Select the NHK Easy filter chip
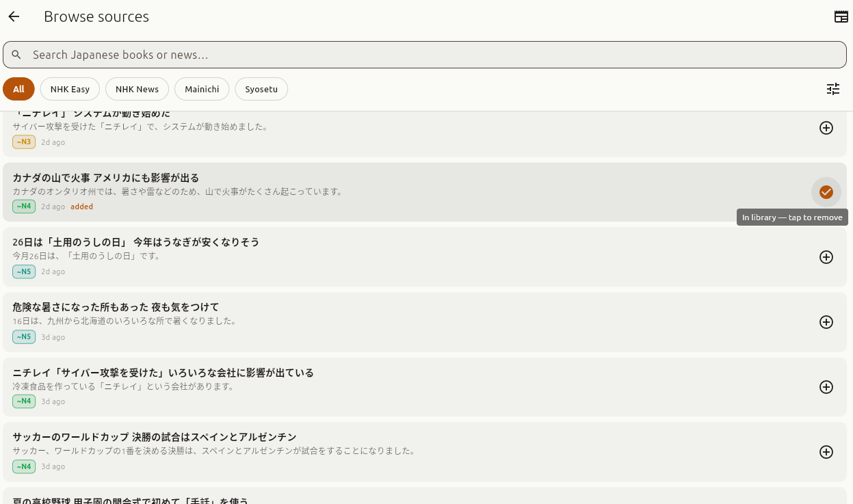The image size is (853, 504). (70, 89)
